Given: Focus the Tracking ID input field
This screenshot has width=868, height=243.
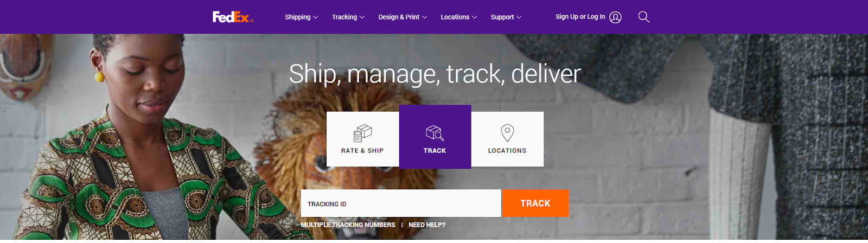Looking at the screenshot, I should click(401, 203).
